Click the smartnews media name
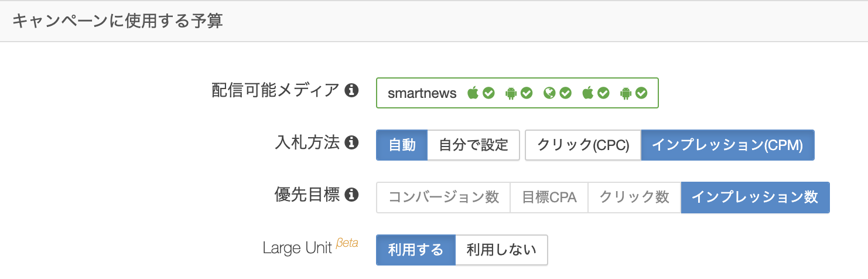 [x=422, y=93]
